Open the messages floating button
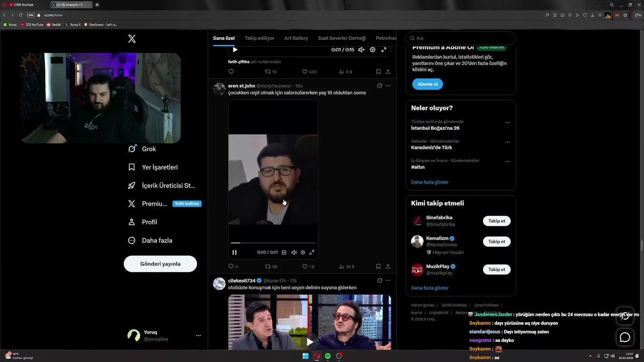The image size is (644, 362). pos(625,337)
